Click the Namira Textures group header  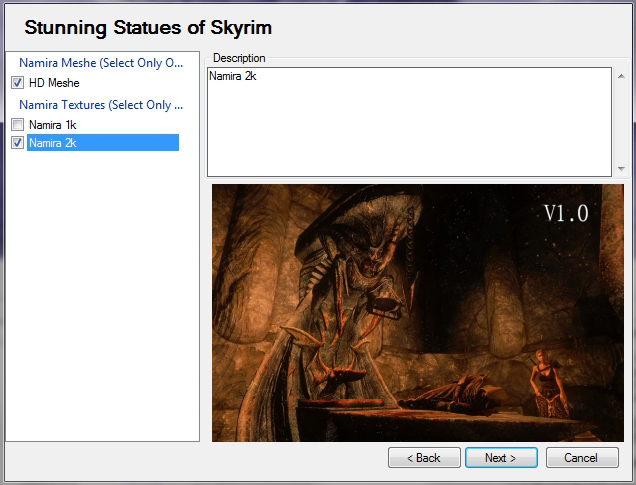pos(100,105)
